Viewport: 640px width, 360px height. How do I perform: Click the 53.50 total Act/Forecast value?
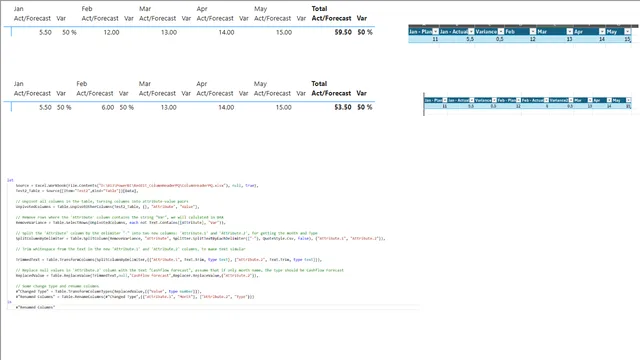click(x=343, y=107)
